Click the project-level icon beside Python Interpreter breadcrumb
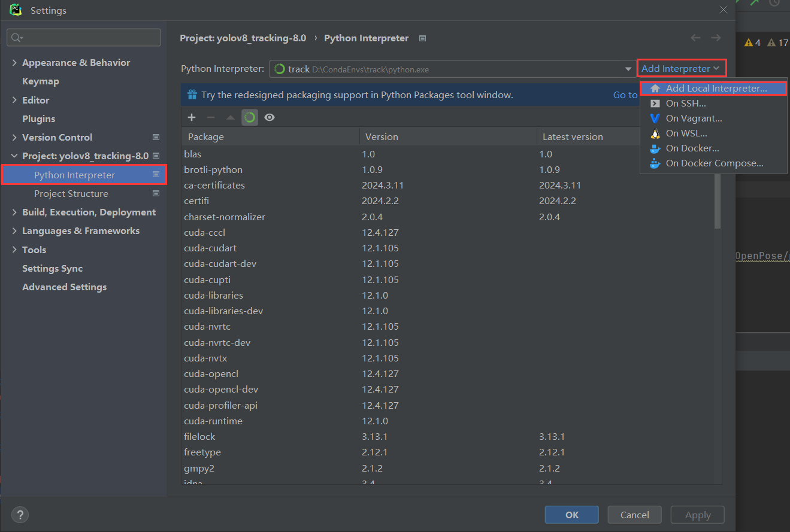The width and height of the screenshot is (790, 532). 422,38
